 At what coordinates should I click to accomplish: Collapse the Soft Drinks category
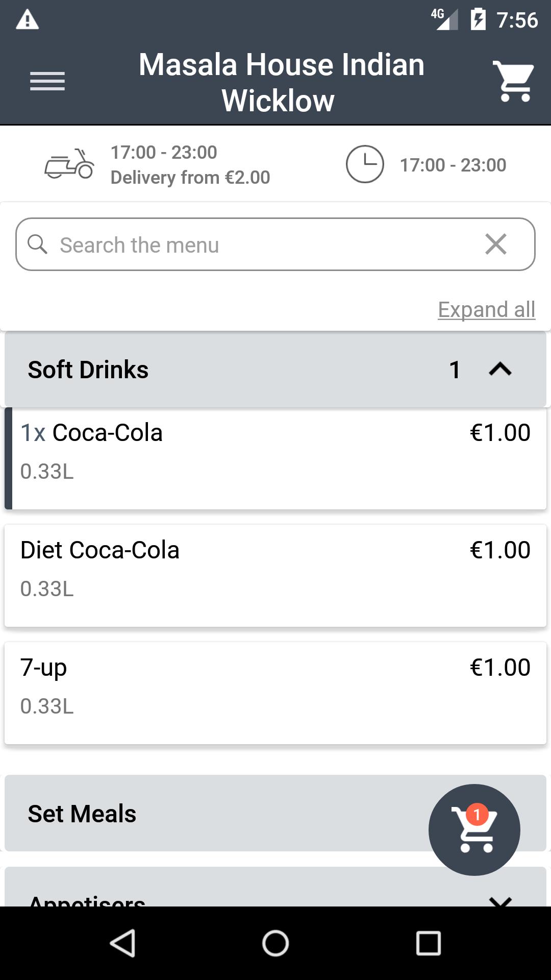[x=500, y=370]
